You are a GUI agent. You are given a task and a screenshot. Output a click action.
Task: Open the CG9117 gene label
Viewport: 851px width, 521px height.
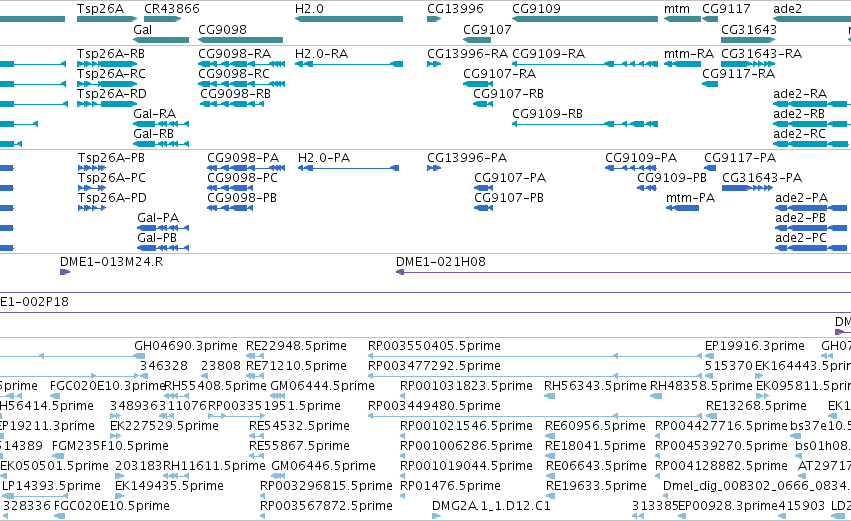pyautogui.click(x=726, y=9)
